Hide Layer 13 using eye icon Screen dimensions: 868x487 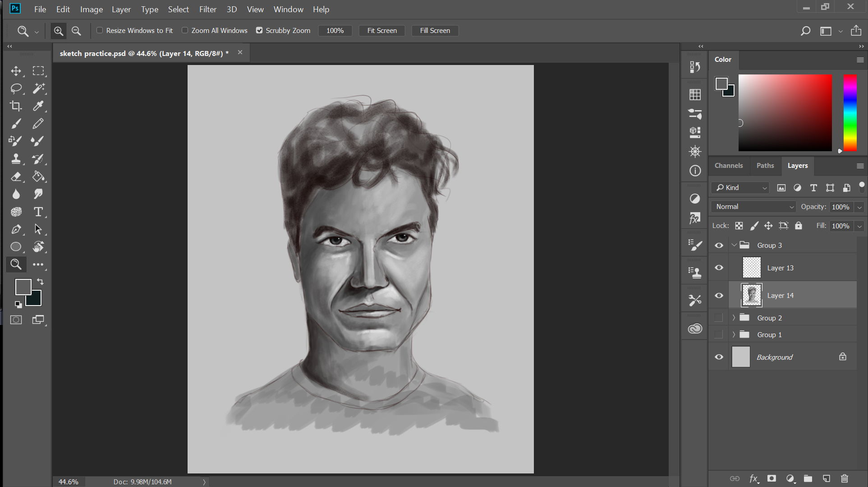pos(719,268)
